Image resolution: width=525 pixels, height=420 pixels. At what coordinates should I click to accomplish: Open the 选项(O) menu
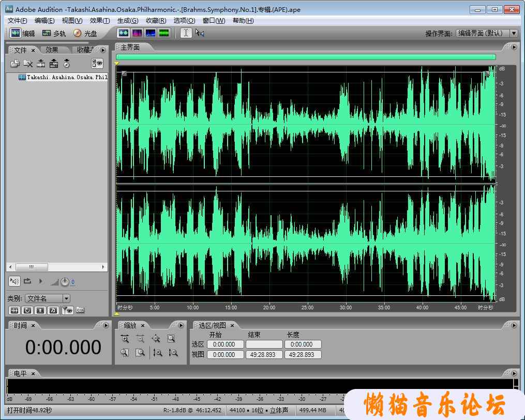184,20
